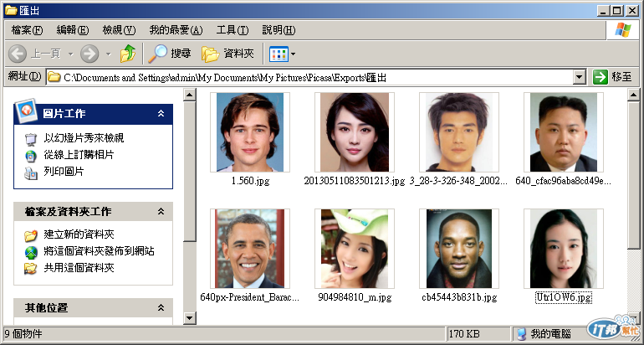Click the Windows flag logo icon
This screenshot has width=644, height=345.
pos(623,30)
